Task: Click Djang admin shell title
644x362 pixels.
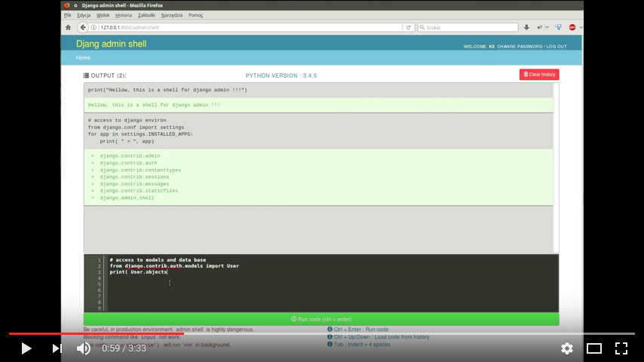Action: coord(112,44)
